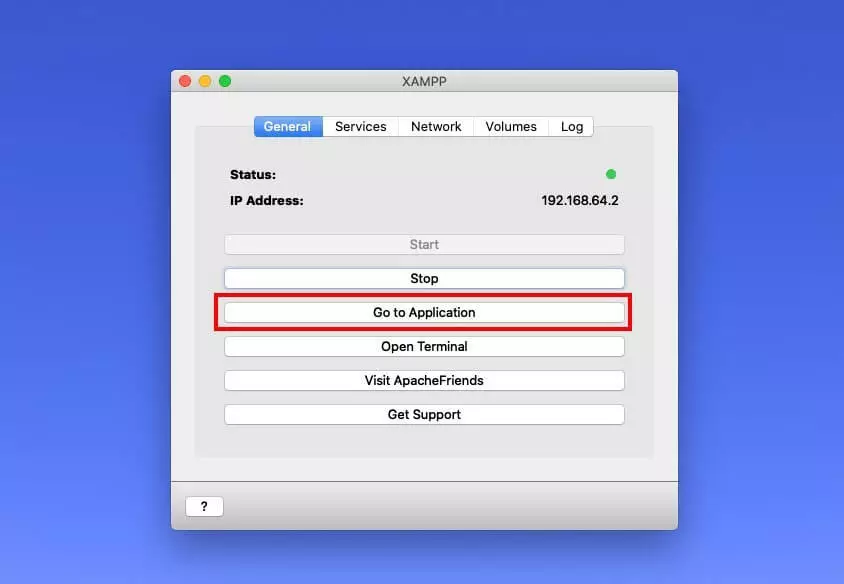This screenshot has width=844, height=584.
Task: Open the Services tab
Action: click(x=361, y=126)
